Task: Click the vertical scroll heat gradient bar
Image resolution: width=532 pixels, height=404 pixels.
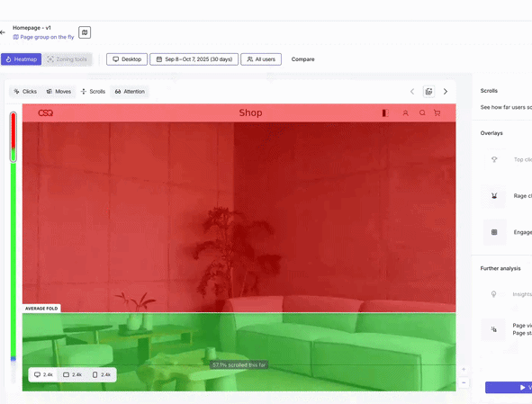Action: (14, 247)
